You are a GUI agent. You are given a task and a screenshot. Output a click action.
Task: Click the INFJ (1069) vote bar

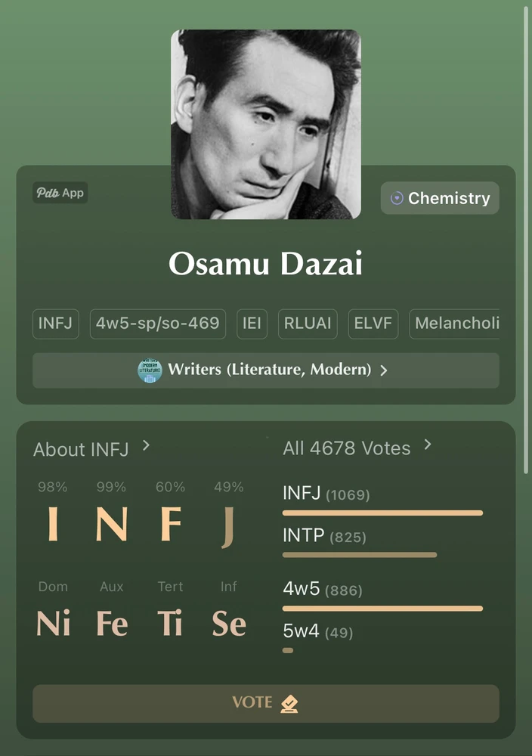pos(382,513)
